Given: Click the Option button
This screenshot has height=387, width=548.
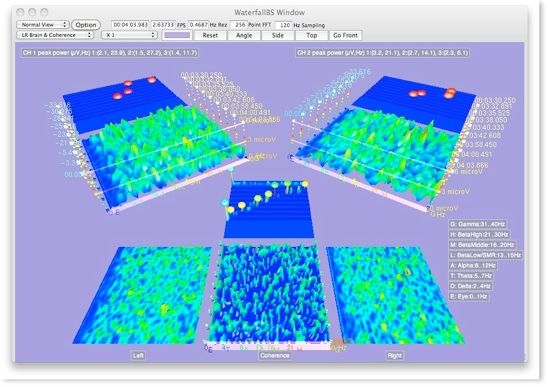Looking at the screenshot, I should 86,25.
